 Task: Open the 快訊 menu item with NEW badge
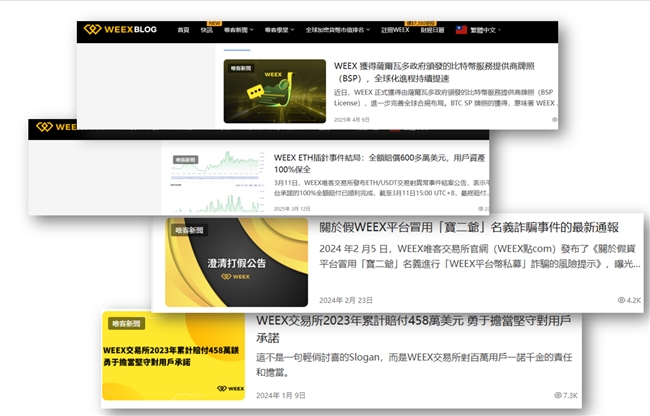coord(206,30)
